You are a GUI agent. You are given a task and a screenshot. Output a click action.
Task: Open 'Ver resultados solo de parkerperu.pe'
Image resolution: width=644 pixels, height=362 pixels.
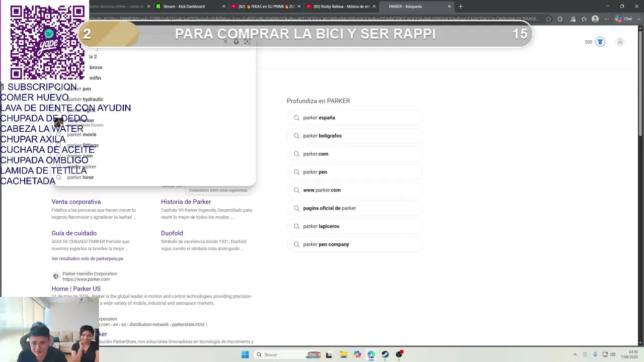tap(87, 259)
